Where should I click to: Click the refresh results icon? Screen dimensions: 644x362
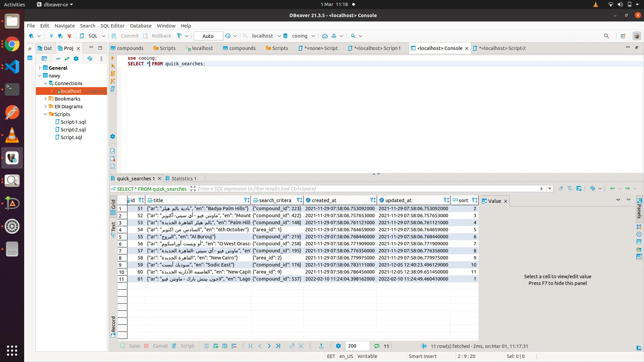point(377,346)
